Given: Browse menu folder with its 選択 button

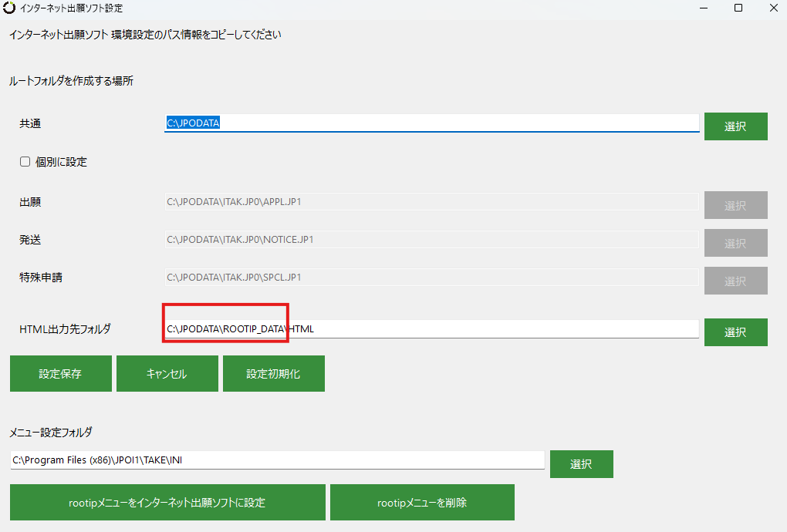Looking at the screenshot, I should [581, 464].
